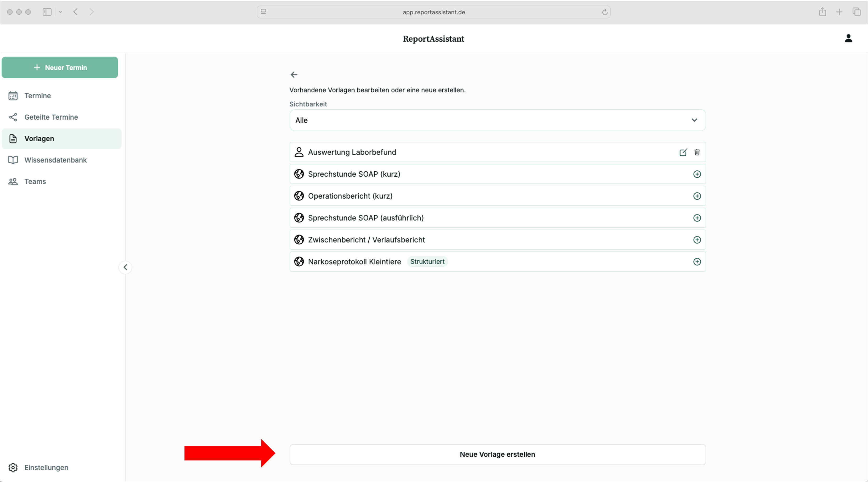Select the Operationsbericht (kurz) row text
Screen dimensions: 868x482
tap(350, 196)
